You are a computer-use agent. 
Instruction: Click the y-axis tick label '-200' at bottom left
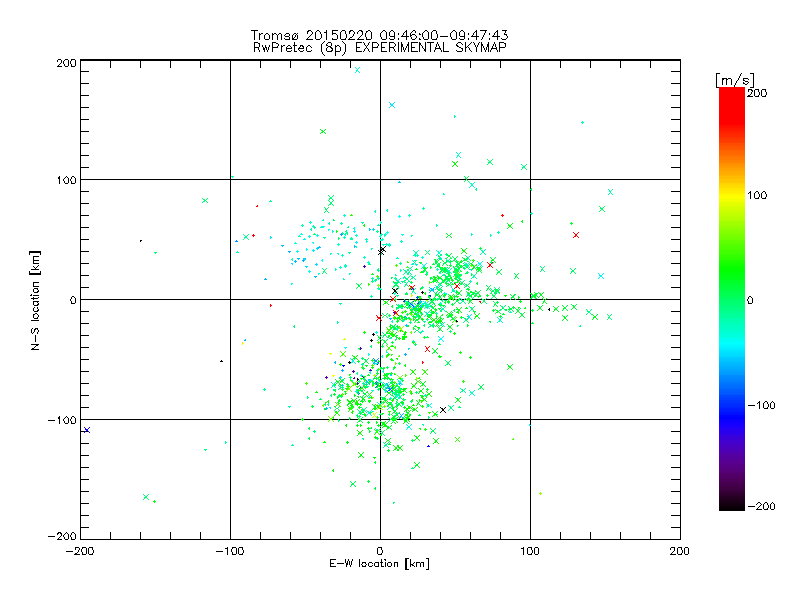[x=62, y=536]
